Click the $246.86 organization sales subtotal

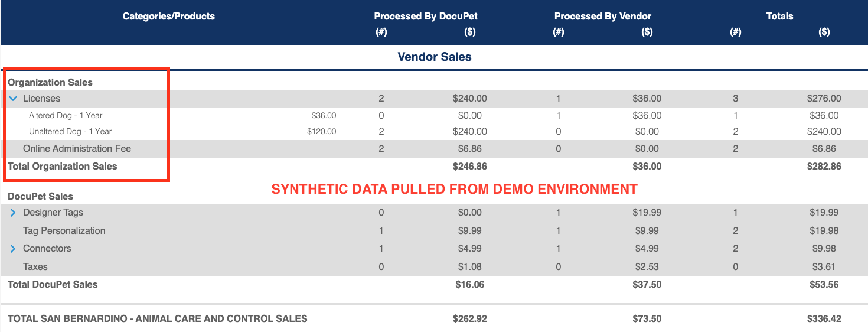(x=470, y=167)
